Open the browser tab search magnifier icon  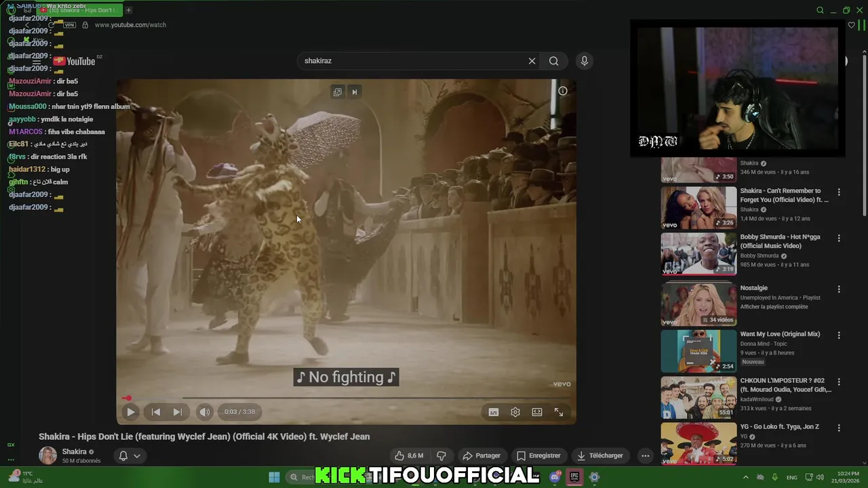click(x=820, y=10)
